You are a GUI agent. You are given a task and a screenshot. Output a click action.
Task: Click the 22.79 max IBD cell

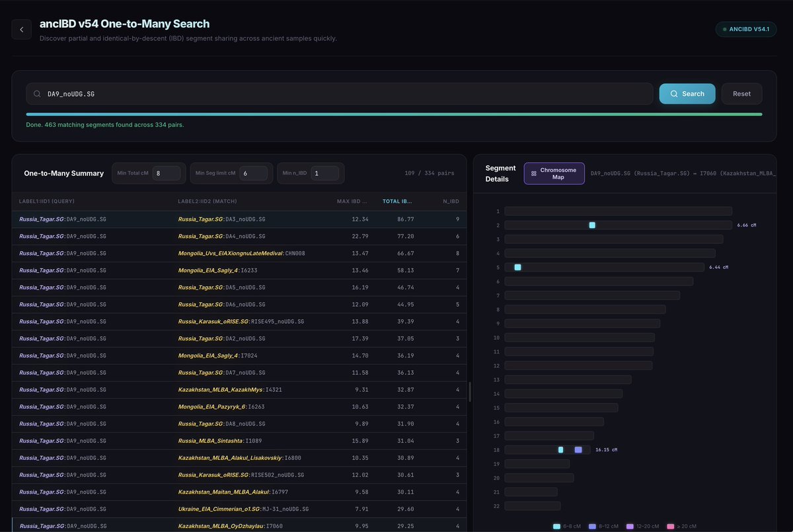pos(360,236)
